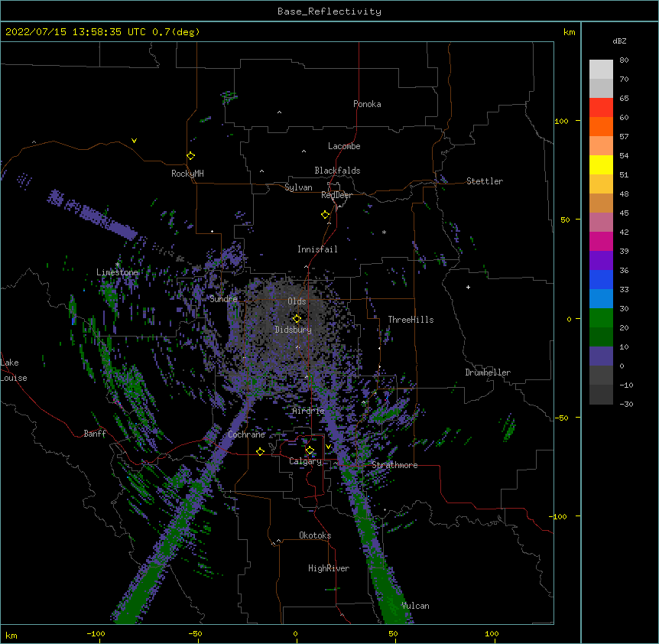Click the ThreeHills town label
The image size is (659, 644).
point(411,320)
